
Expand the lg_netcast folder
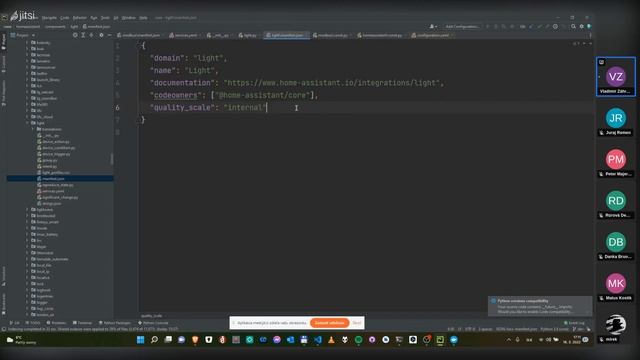(28, 92)
